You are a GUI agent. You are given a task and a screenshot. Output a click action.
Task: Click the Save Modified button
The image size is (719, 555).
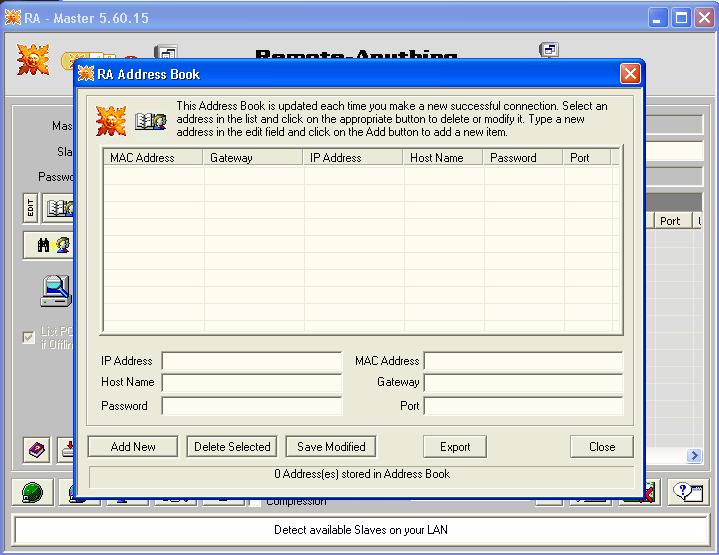click(331, 446)
